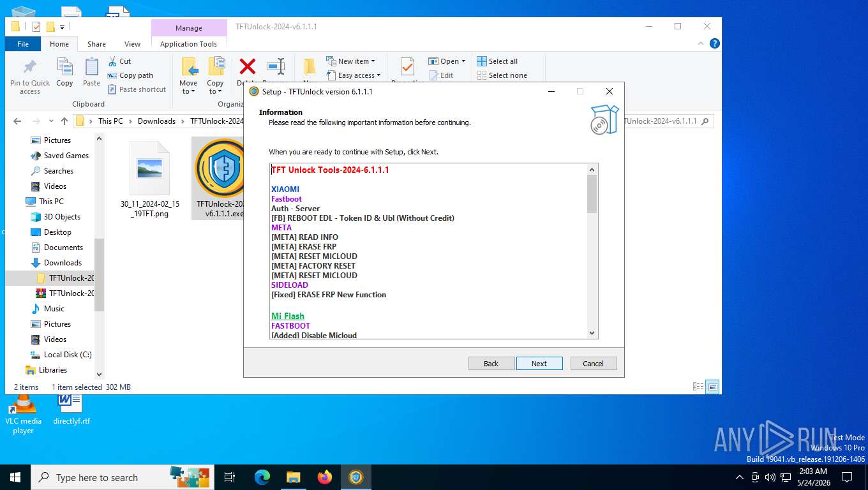Viewport: 868px width, 490px height.
Task: Click the Pin to Quick access icon
Action: 30,67
